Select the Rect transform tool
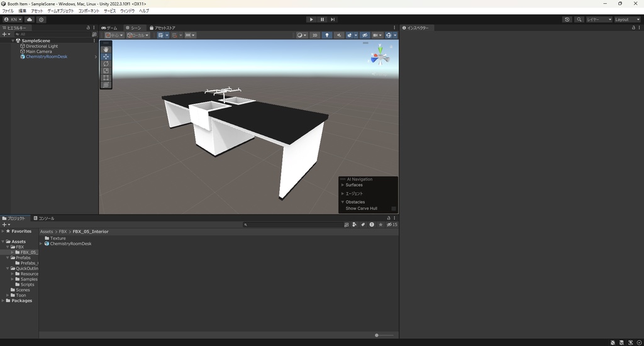The image size is (644, 346). 106,77
